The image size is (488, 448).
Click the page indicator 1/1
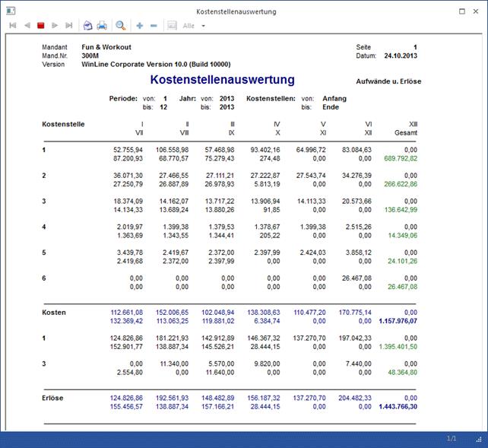451,440
